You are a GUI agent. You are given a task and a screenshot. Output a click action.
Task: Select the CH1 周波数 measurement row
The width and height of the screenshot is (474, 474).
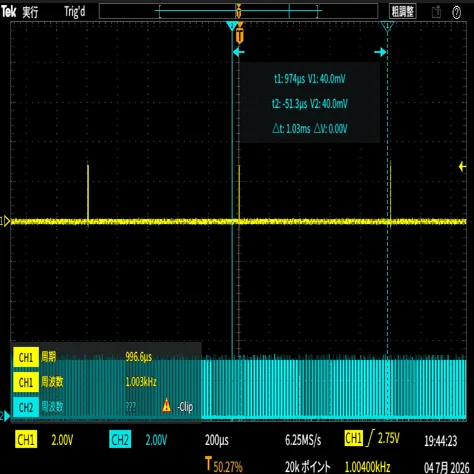pyautogui.click(x=107, y=382)
